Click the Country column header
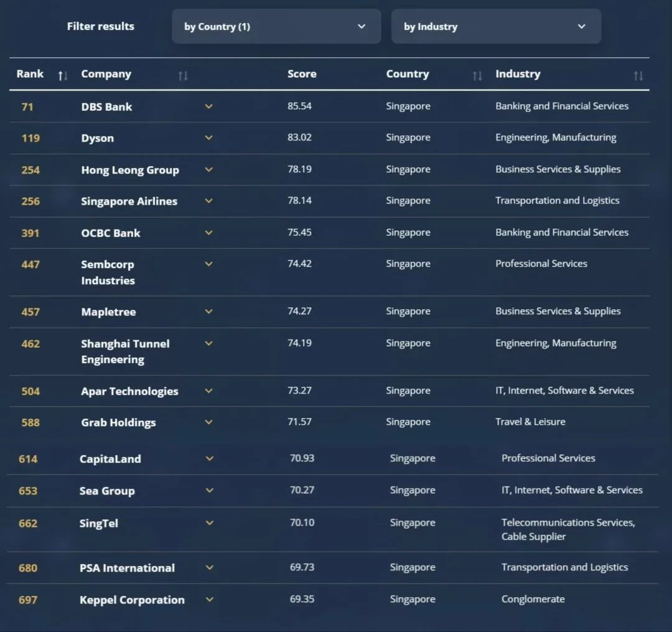The image size is (672, 632). [x=408, y=74]
